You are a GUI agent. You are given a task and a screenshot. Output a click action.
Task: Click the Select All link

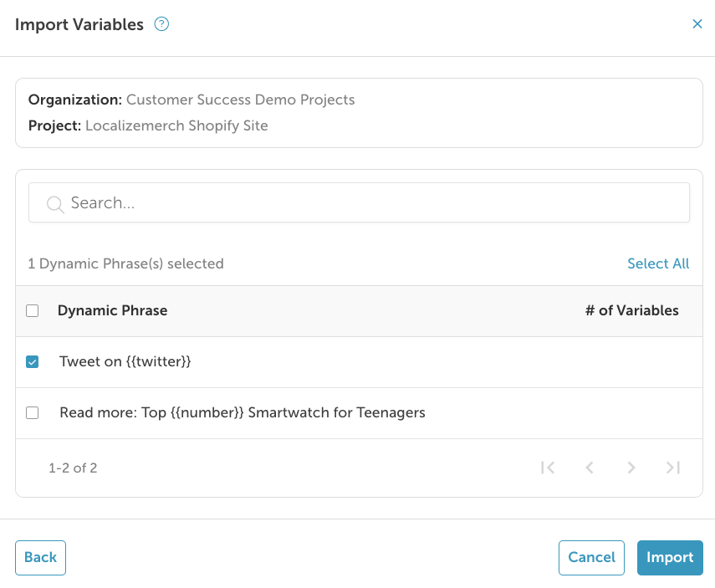[658, 263]
